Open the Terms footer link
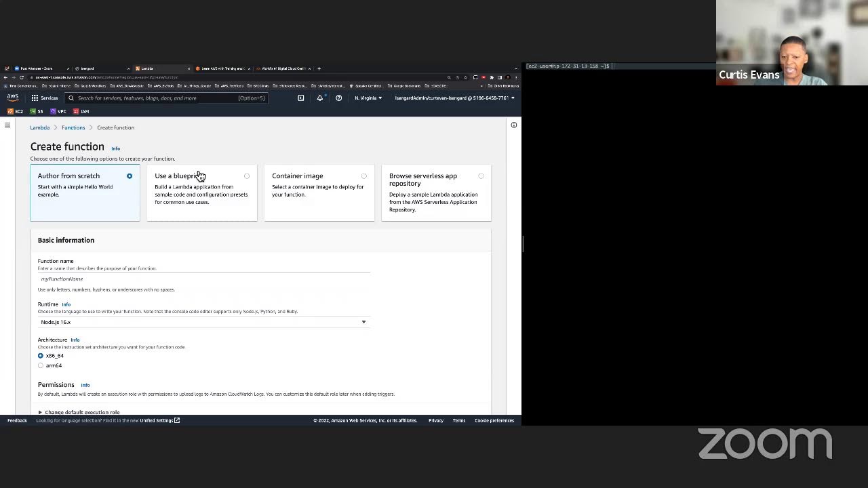The height and width of the screenshot is (488, 868). coord(459,420)
